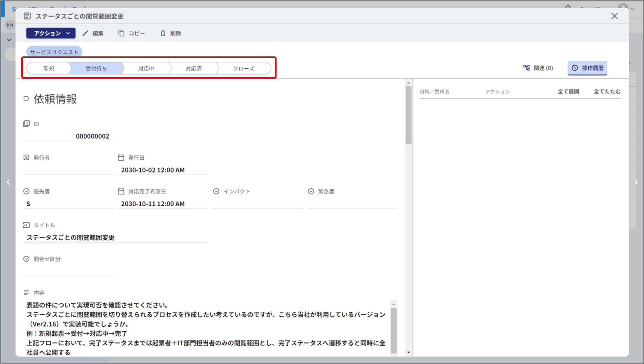Image resolution: width=644 pixels, height=364 pixels.
Task: Expand the インパクト dropdown field
Action: tap(257, 204)
